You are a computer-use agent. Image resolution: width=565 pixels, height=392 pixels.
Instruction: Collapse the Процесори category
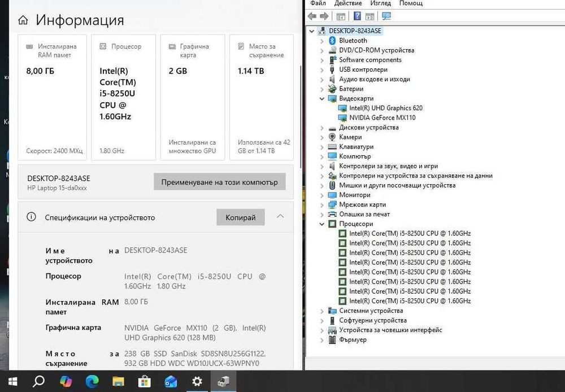[322, 224]
